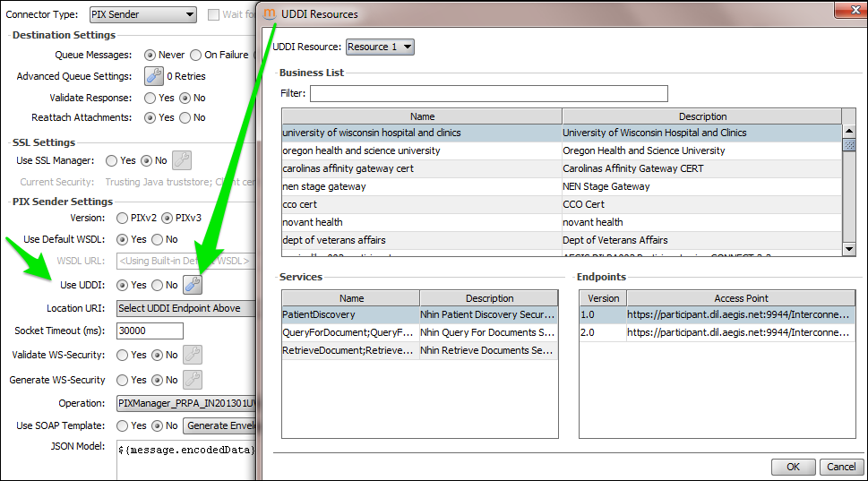The image size is (868, 481).
Task: Click the Business List scrollbar thumb
Action: (849, 144)
